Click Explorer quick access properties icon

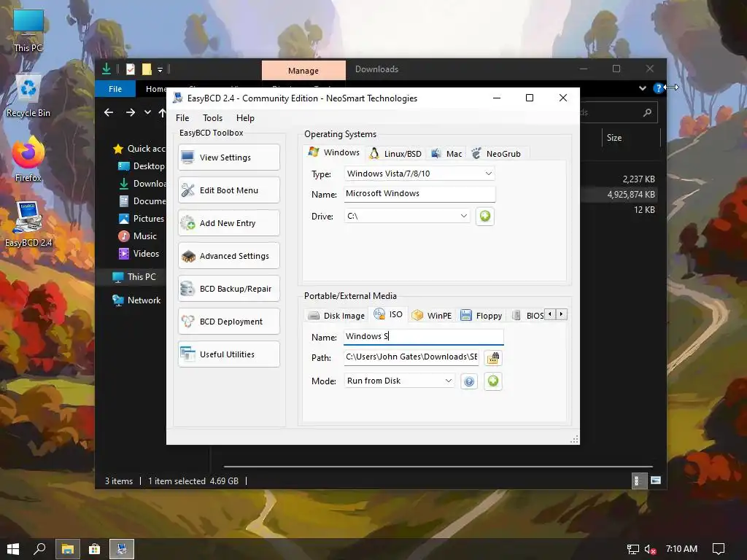(131, 69)
